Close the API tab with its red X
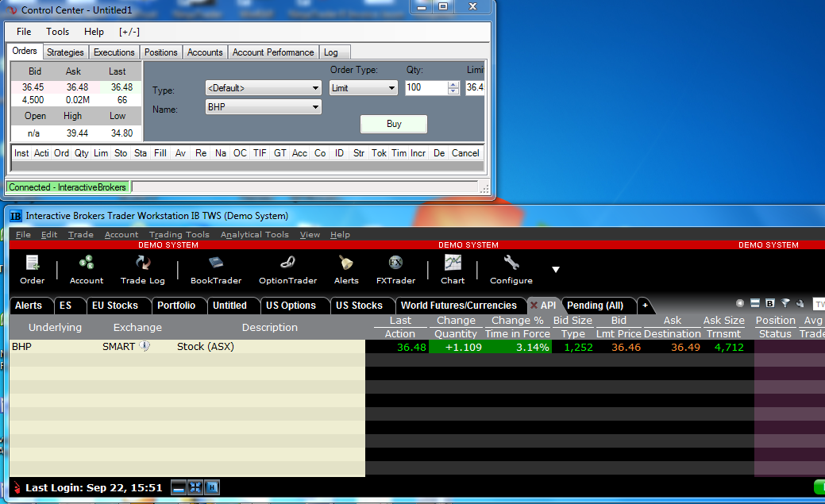Screen dimensions: 825x504 pos(534,305)
